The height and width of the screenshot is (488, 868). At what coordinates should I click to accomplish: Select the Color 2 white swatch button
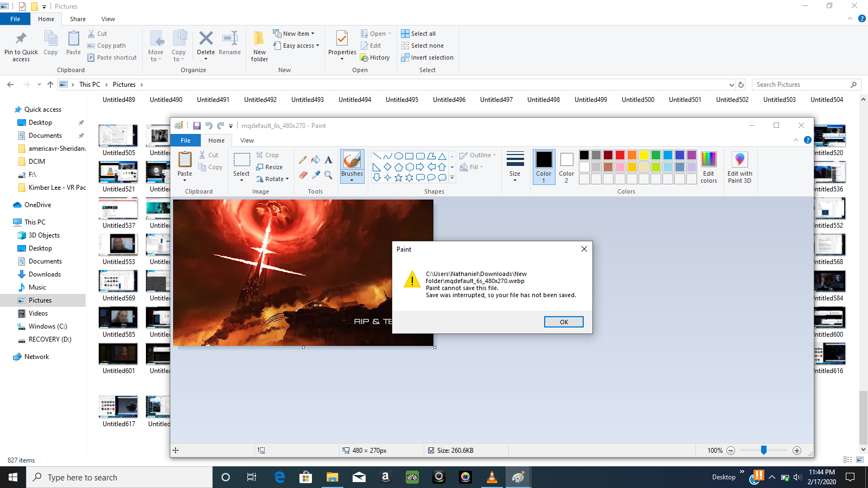[566, 167]
